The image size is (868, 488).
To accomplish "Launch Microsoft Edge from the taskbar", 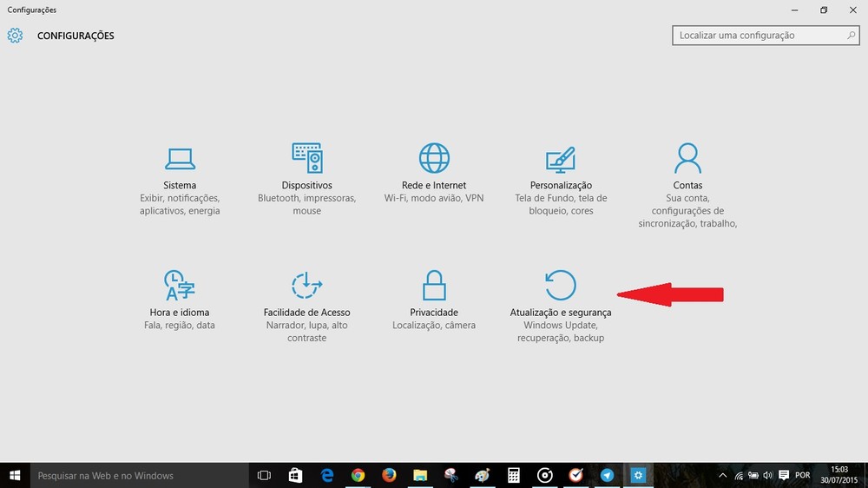I will pos(327,475).
